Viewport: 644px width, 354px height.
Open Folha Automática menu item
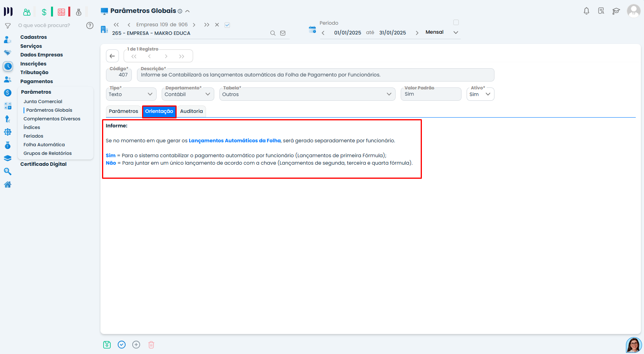click(44, 145)
